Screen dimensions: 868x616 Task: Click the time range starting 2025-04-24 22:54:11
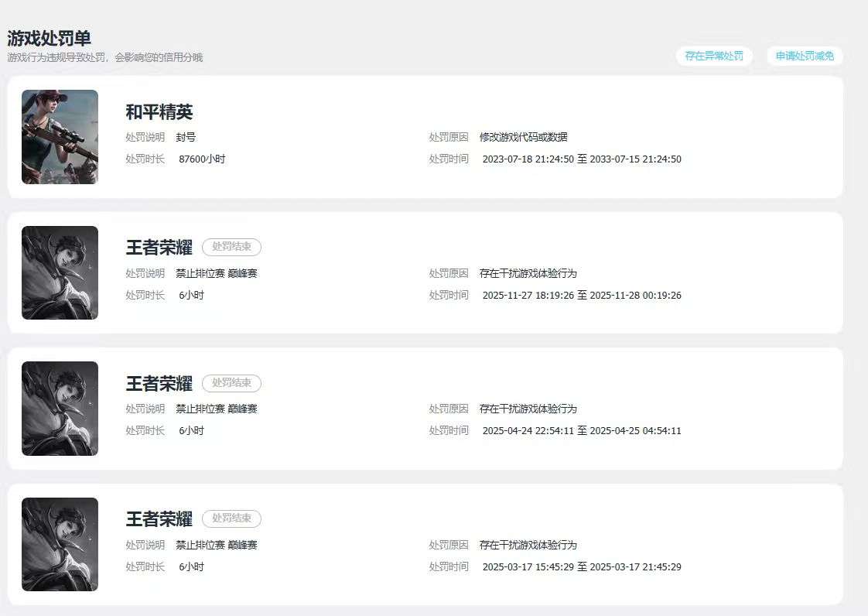click(582, 430)
